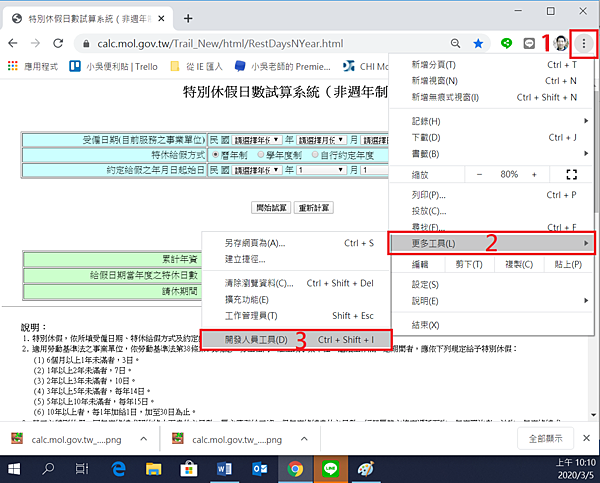Click the 開始試算 button

tap(271, 208)
